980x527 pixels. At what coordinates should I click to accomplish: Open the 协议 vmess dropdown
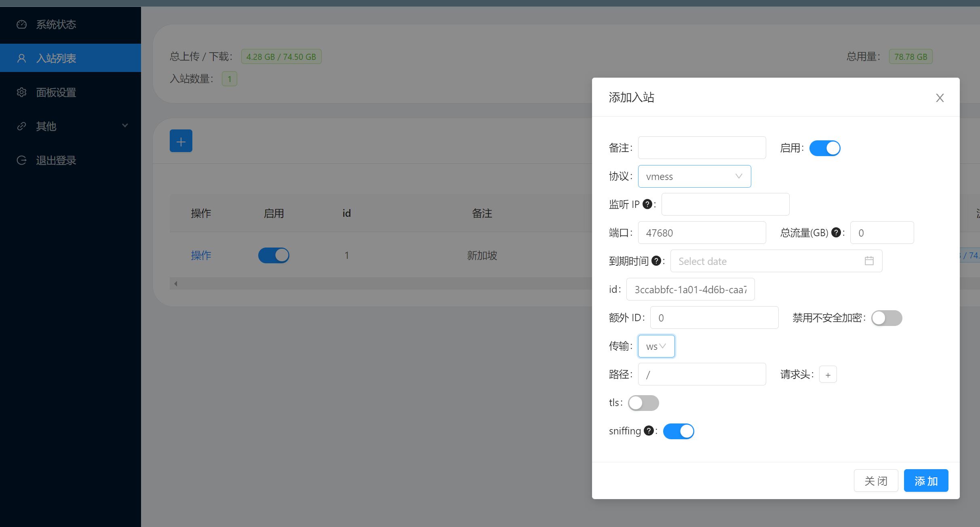694,176
